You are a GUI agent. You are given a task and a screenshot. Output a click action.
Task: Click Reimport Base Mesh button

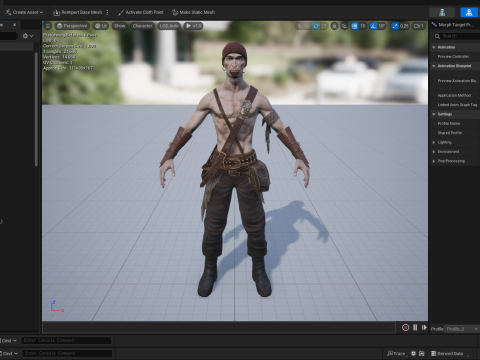point(78,12)
